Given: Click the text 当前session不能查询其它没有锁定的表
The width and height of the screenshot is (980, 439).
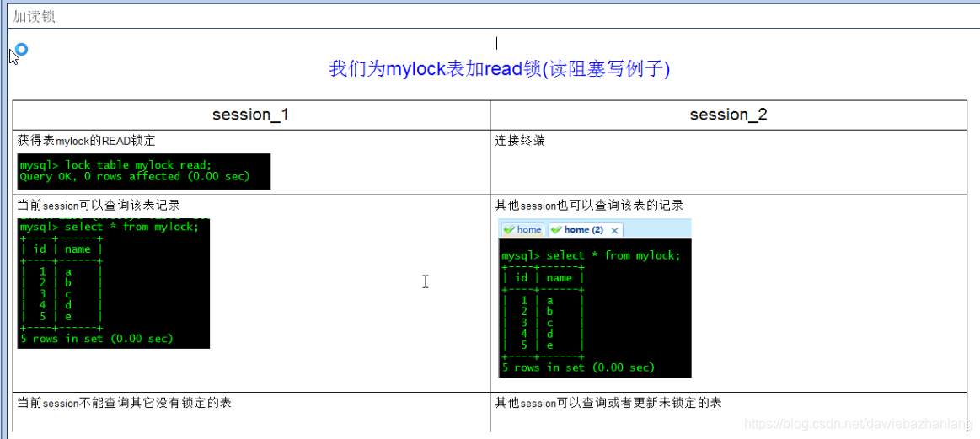Looking at the screenshot, I should point(125,403).
